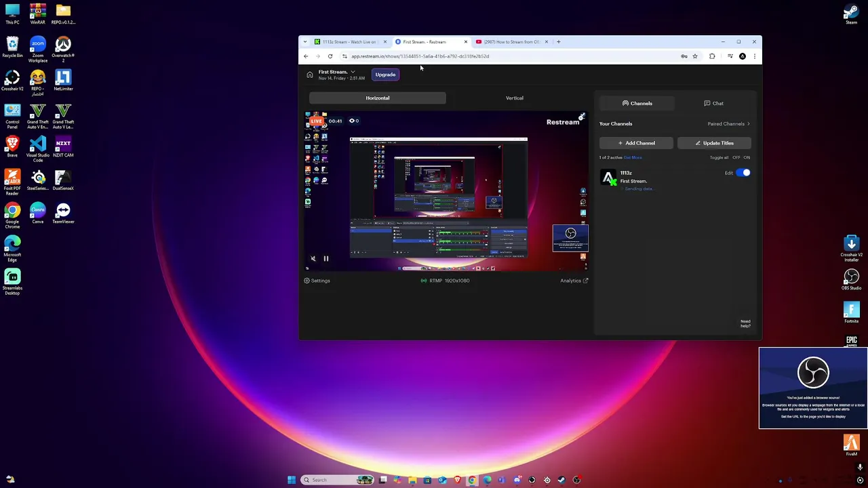Select Visual Studio Code desktop icon

tap(37, 147)
